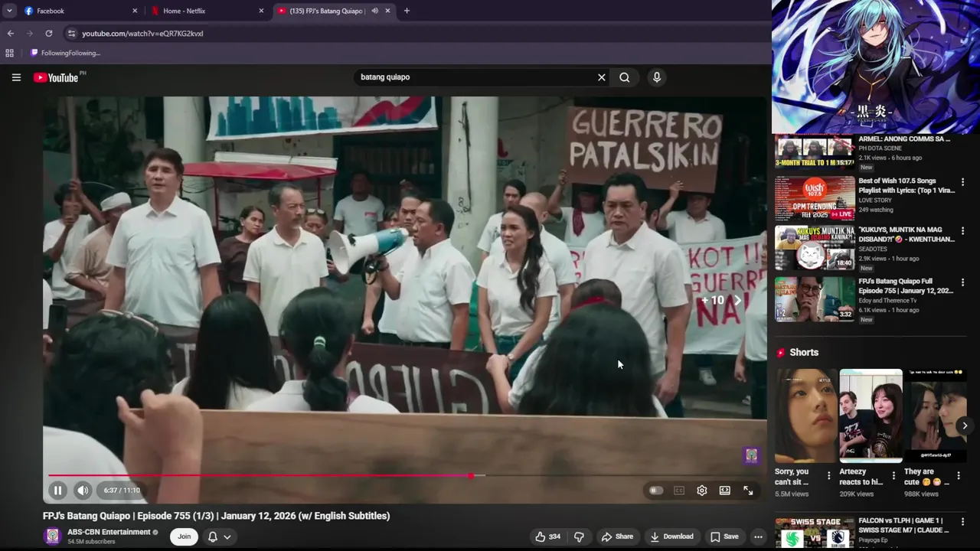Click the site information icon in address bar
This screenshot has width=980, height=551.
pos(71,34)
